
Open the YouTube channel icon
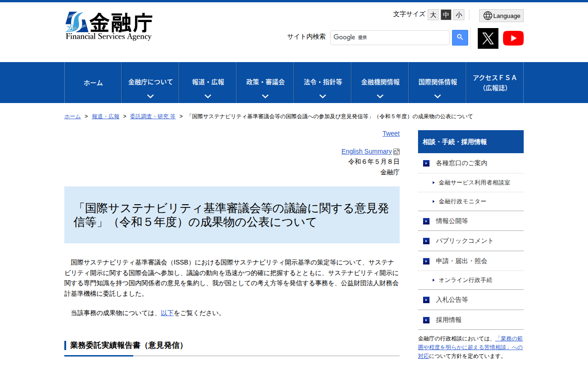513,38
